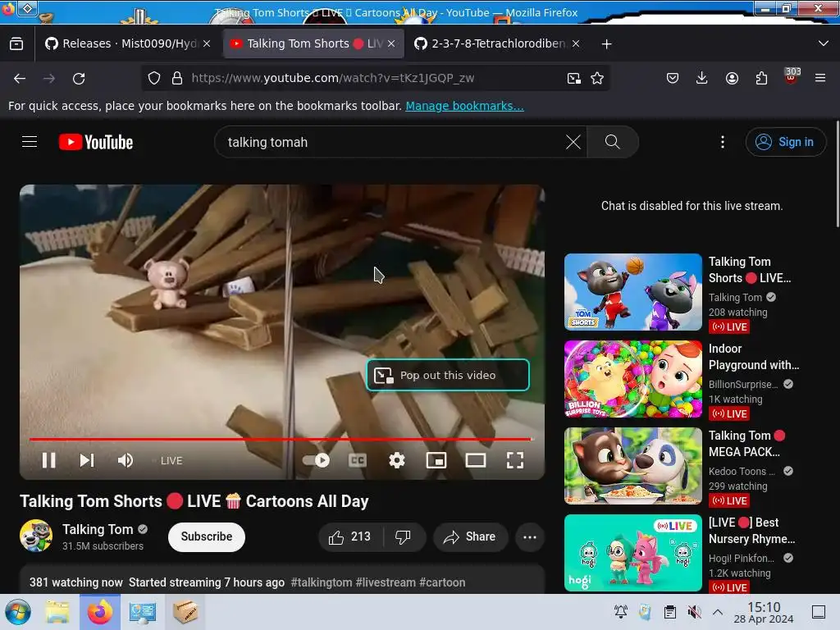840x630 pixels.
Task: Enable miniplayer mode icon
Action: click(x=436, y=460)
